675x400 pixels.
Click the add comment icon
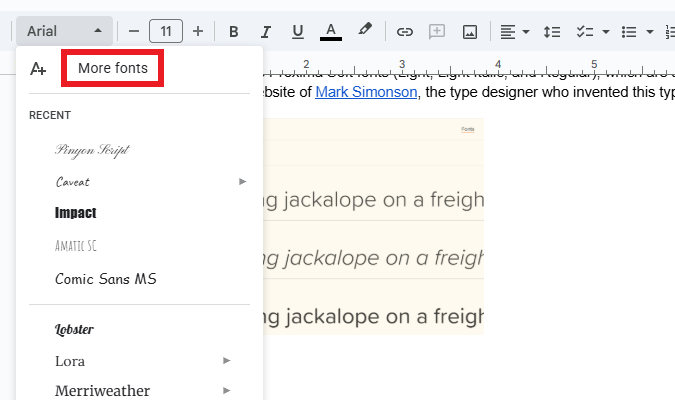coord(437,31)
